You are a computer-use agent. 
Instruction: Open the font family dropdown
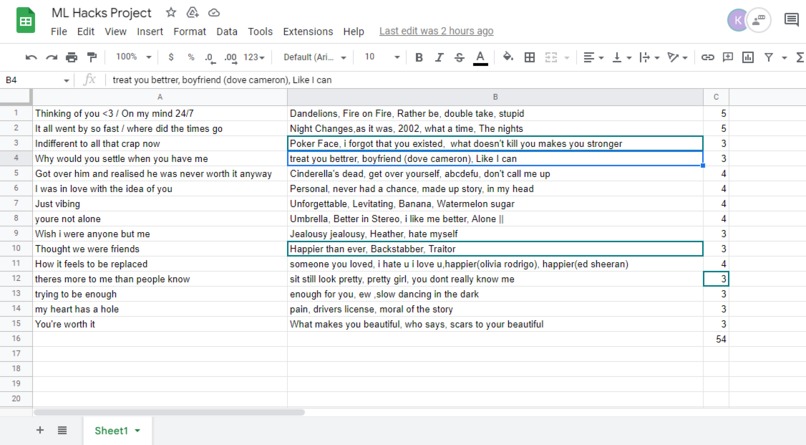click(315, 58)
